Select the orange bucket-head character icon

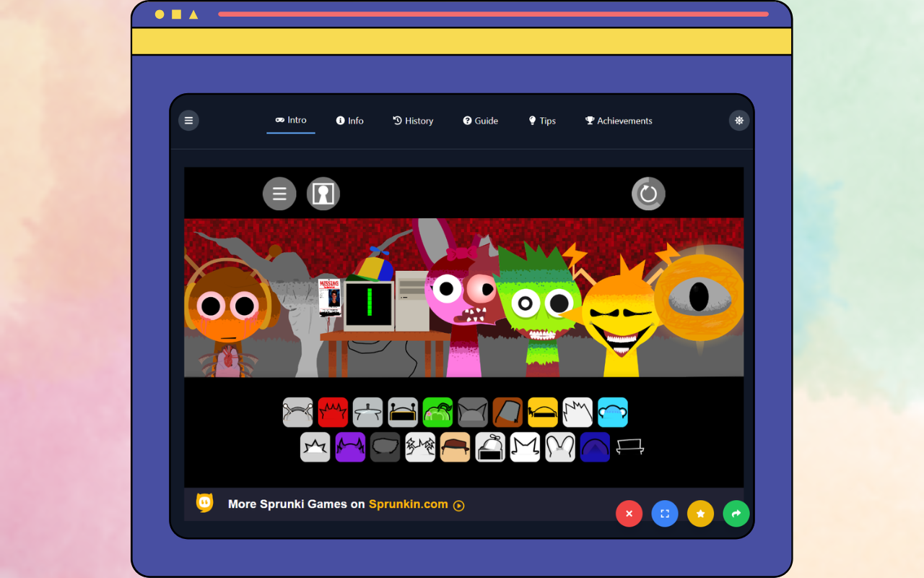[x=507, y=413]
